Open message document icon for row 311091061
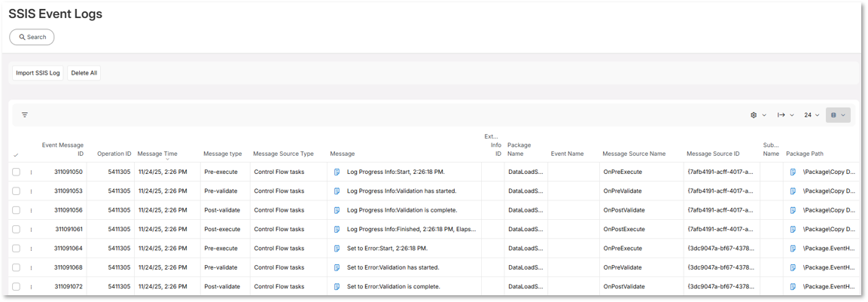Screen dimensions: 868x302 coord(337,230)
